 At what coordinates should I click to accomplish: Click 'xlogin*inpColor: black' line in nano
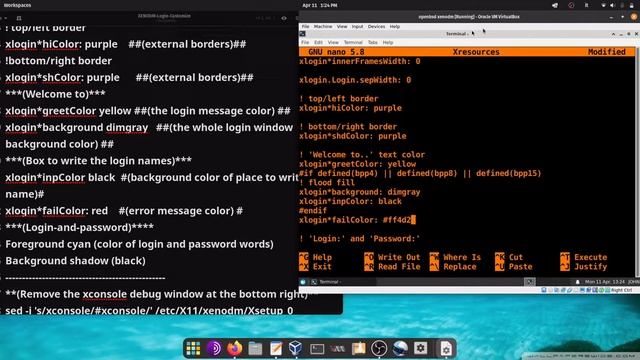[x=350, y=201]
